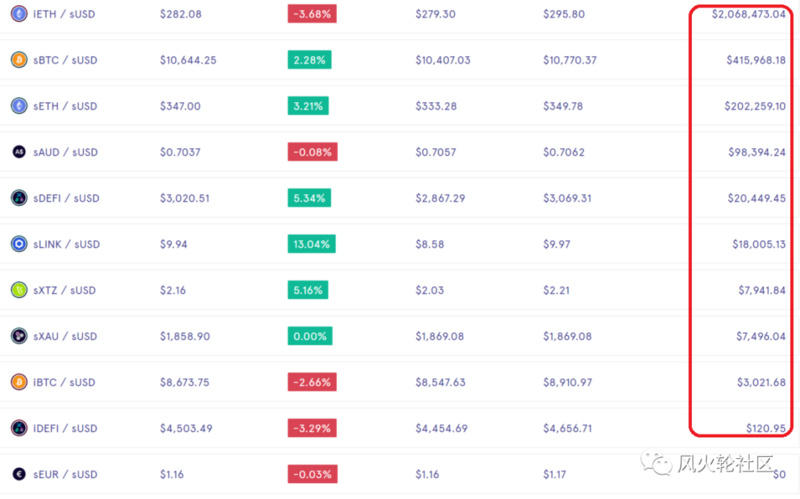Click the sETH ethereum icon
The width and height of the screenshot is (800, 499).
click(18, 106)
